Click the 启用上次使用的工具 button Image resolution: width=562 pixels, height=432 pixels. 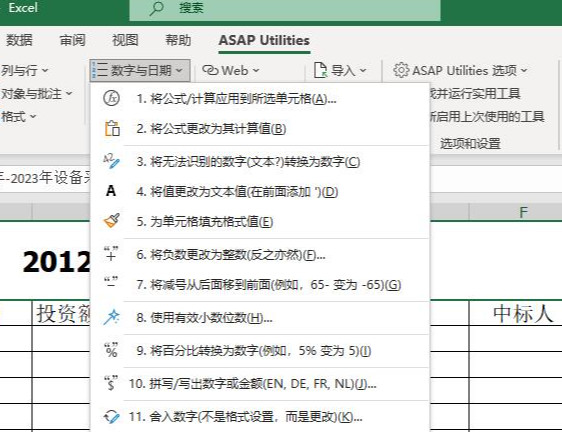point(487,117)
